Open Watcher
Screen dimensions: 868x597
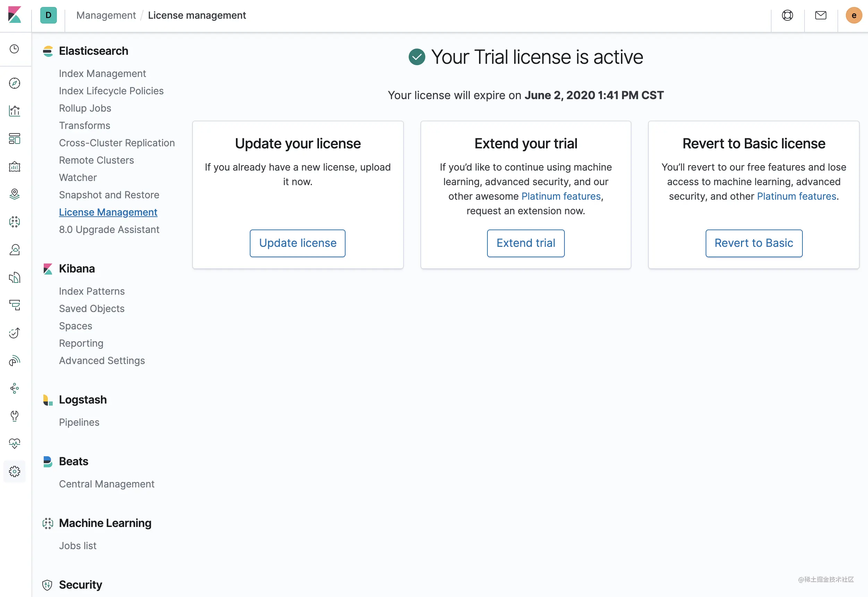(x=78, y=178)
